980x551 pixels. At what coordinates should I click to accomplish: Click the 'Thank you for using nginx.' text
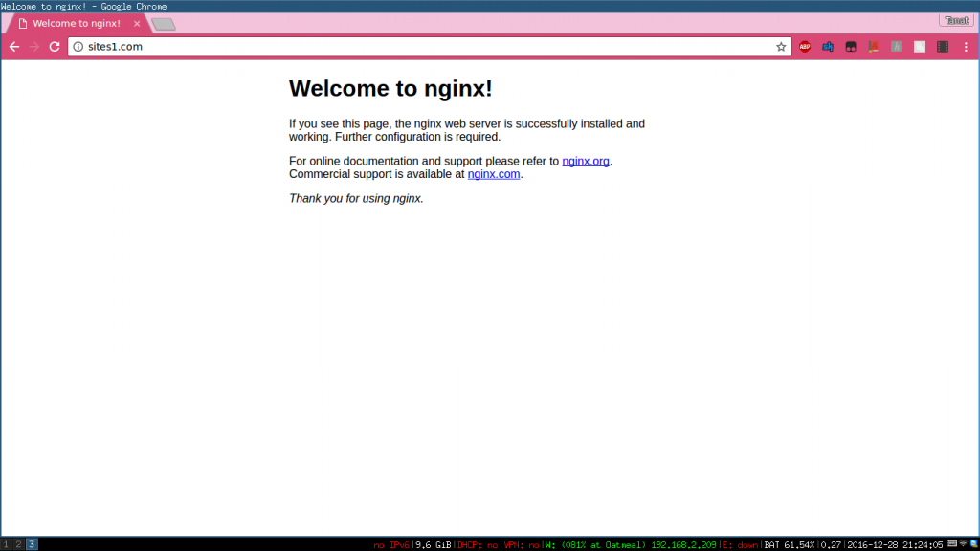pos(356,199)
